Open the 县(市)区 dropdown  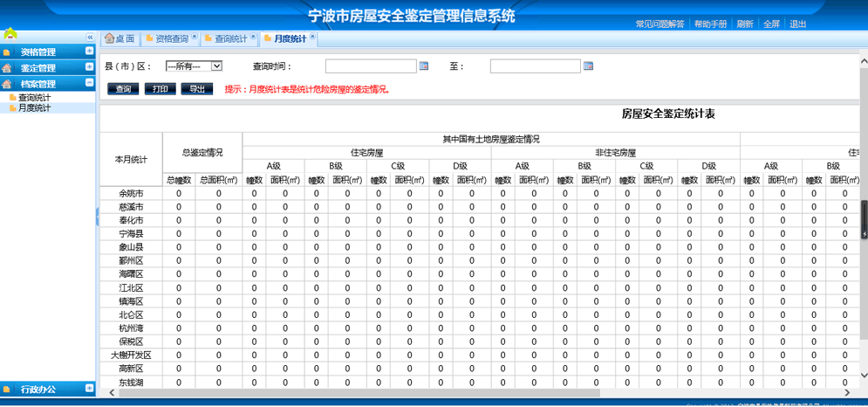coord(194,66)
